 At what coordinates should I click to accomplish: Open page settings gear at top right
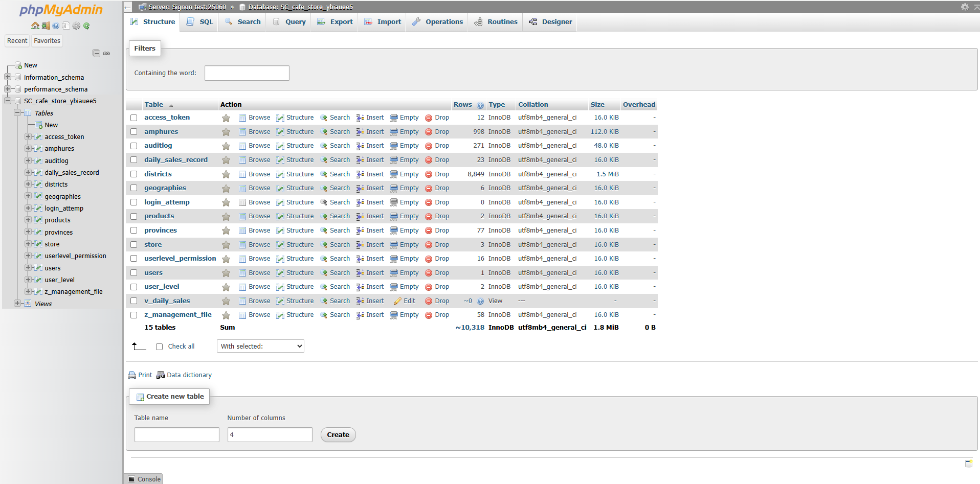click(964, 7)
